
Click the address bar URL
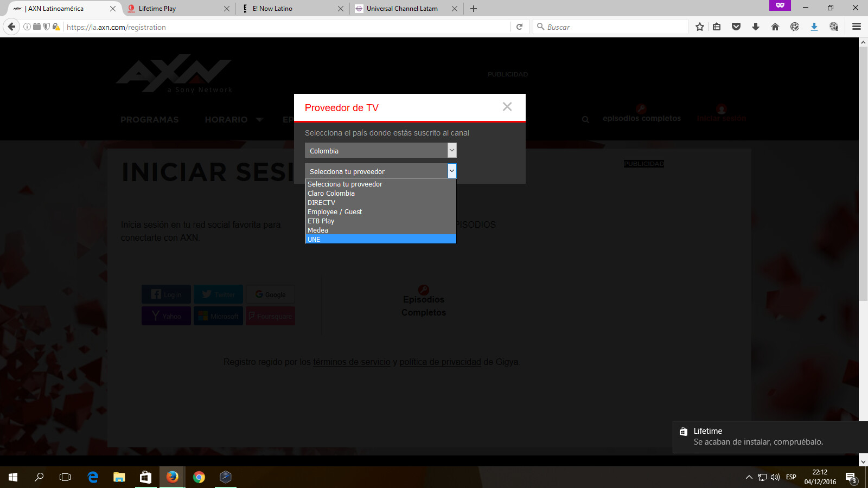pos(286,27)
